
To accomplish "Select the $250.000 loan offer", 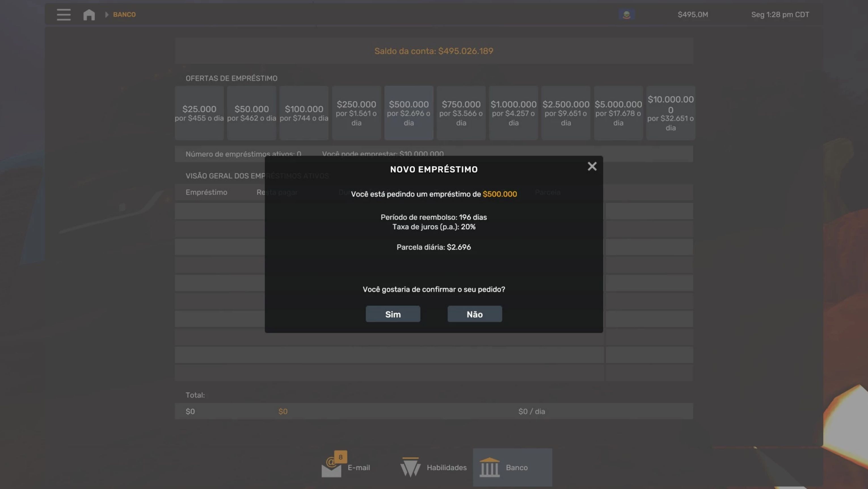I will (x=356, y=113).
